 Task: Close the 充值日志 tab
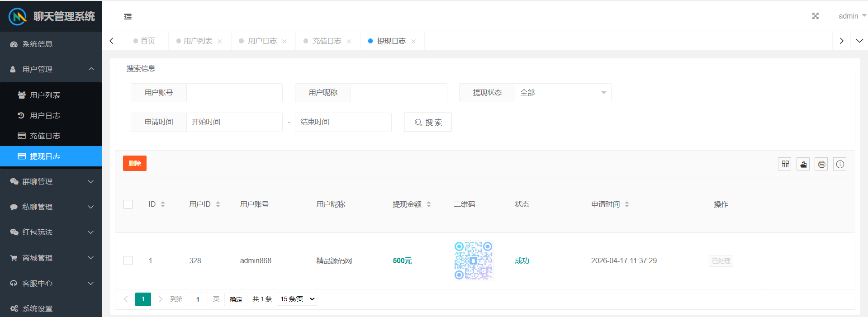349,42
